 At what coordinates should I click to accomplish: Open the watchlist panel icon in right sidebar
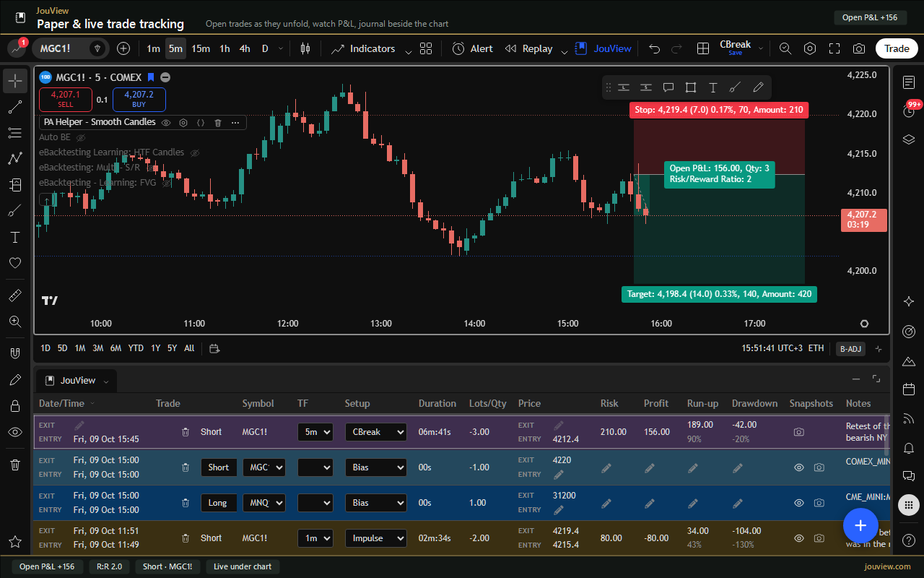click(909, 82)
